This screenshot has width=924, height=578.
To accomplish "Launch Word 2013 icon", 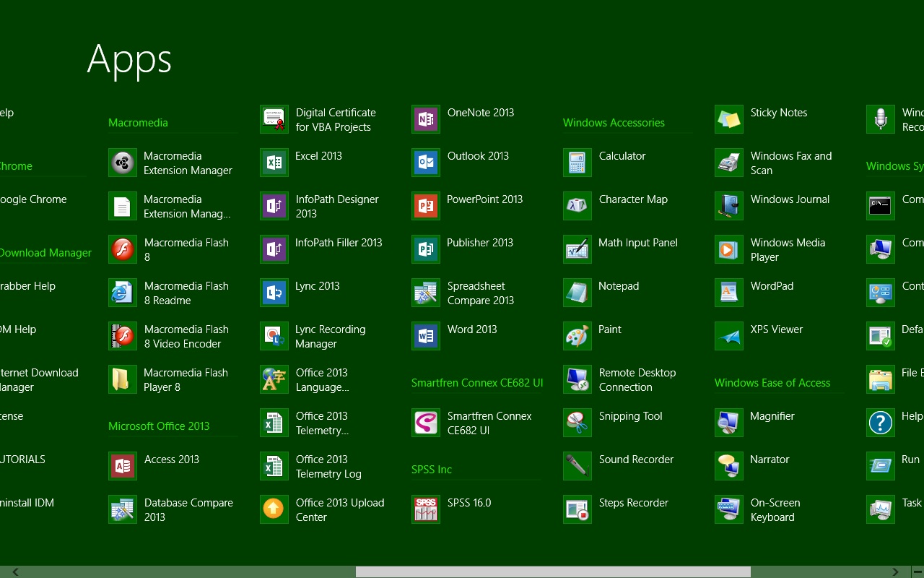I will (426, 336).
